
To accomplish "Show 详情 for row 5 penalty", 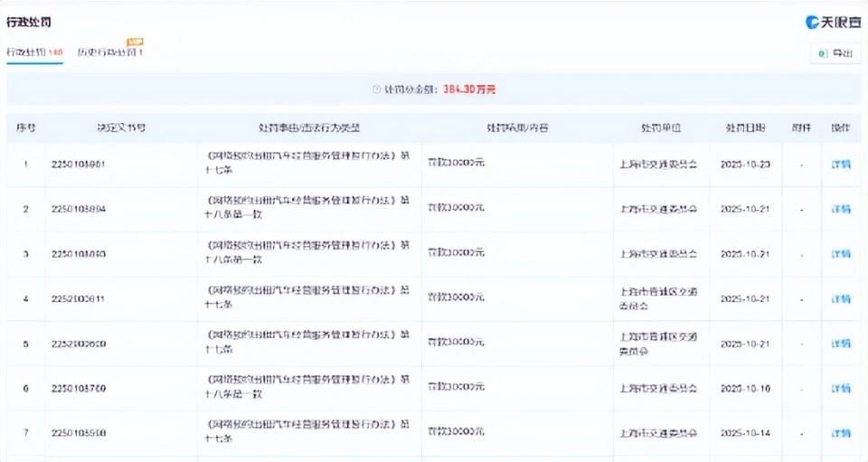I will (840, 344).
